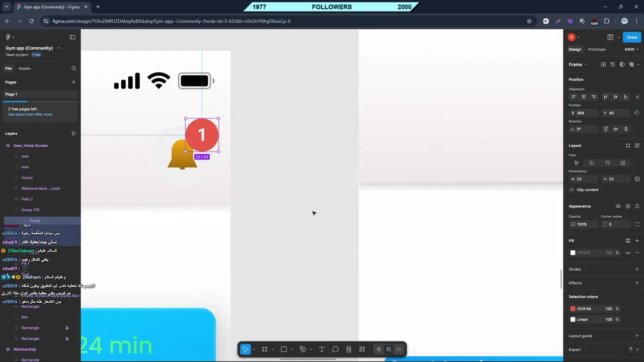Viewport: 644px width, 362px height.
Task: Toggle individual corner radius icon
Action: coord(637,224)
